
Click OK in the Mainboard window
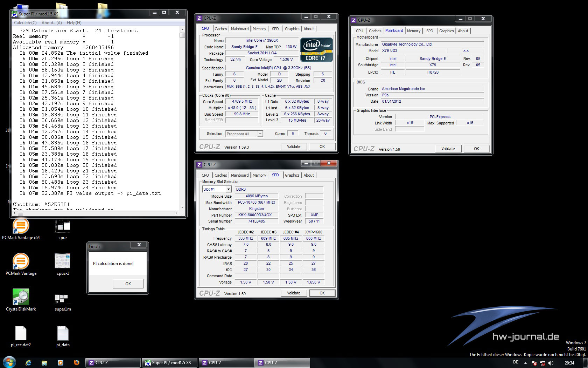(476, 149)
